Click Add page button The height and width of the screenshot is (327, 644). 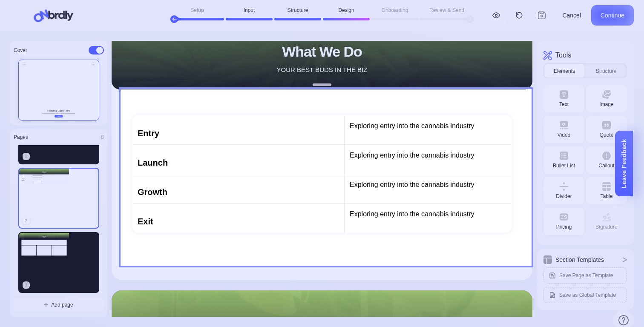tap(59, 305)
